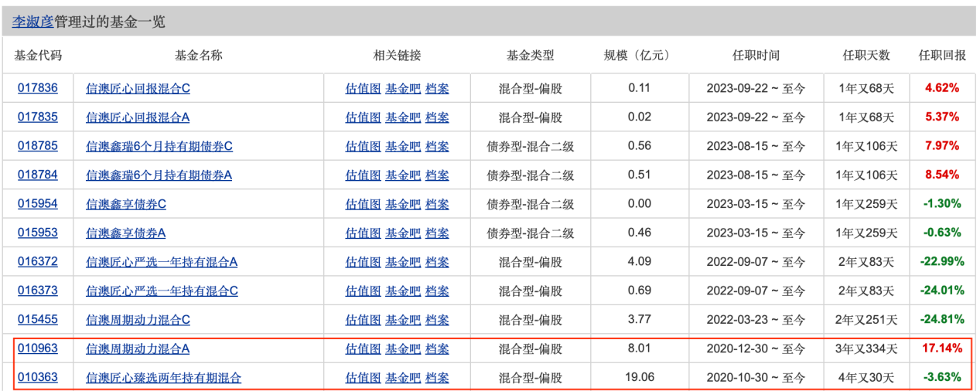Click 估值图 in the 017836 row

[x=363, y=88]
